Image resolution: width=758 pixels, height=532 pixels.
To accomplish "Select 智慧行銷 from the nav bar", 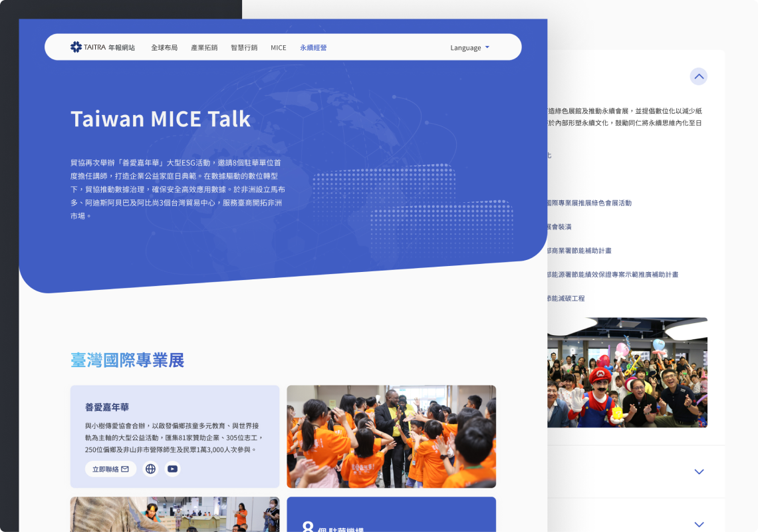I will [x=244, y=48].
